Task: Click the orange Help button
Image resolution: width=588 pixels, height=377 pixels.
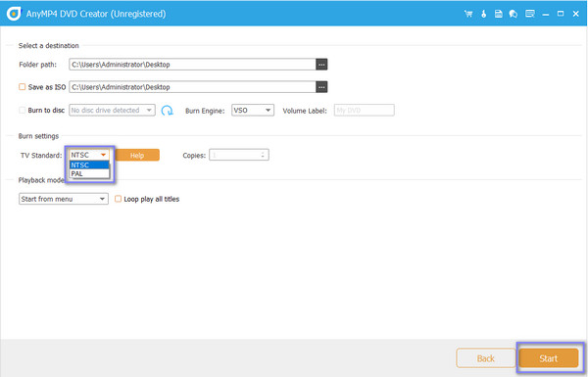Action: 137,155
